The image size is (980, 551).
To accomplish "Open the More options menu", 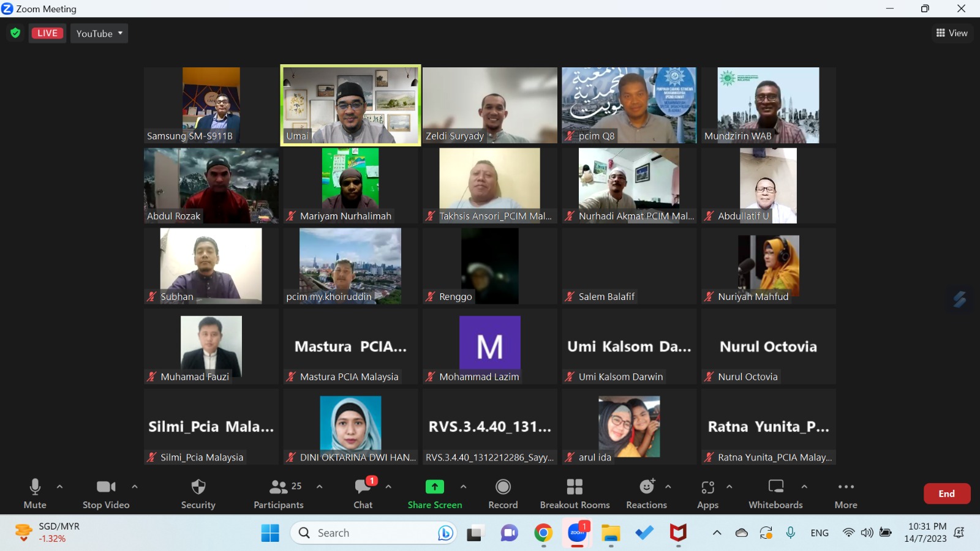I will (x=846, y=493).
